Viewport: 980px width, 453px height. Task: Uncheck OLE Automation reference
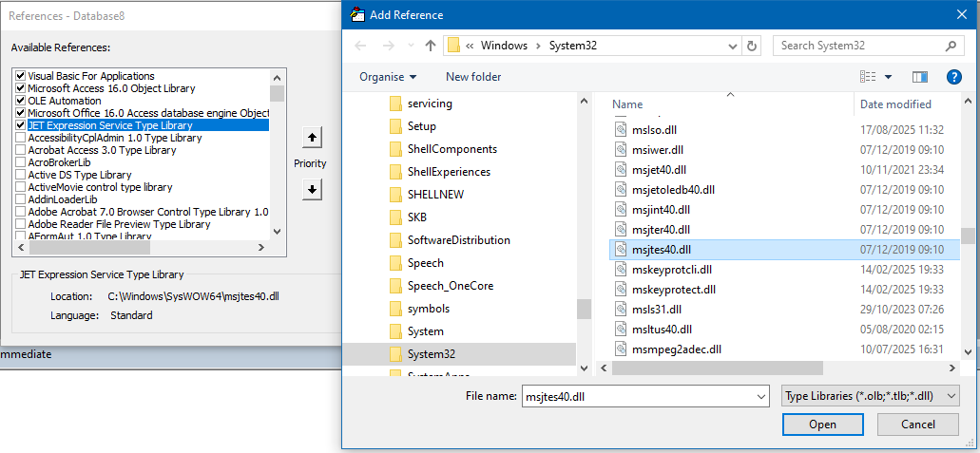click(21, 101)
